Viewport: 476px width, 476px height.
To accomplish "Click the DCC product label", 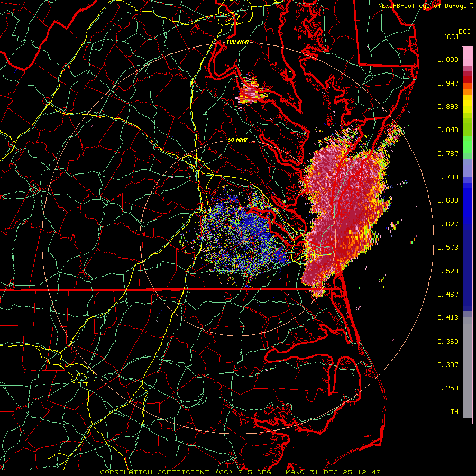I will (x=464, y=32).
